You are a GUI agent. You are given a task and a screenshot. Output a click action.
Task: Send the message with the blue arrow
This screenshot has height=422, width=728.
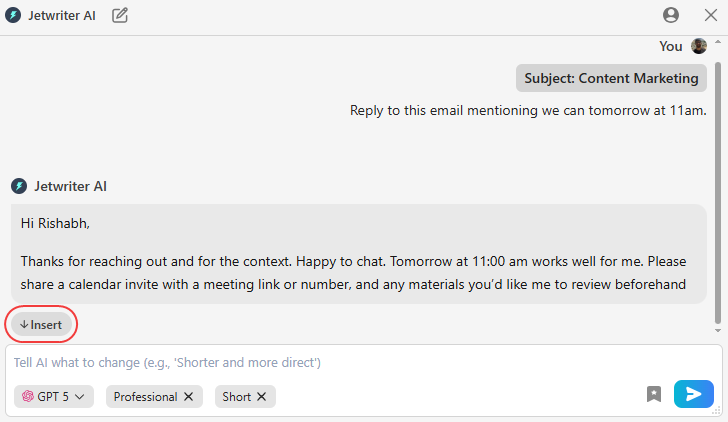click(693, 395)
